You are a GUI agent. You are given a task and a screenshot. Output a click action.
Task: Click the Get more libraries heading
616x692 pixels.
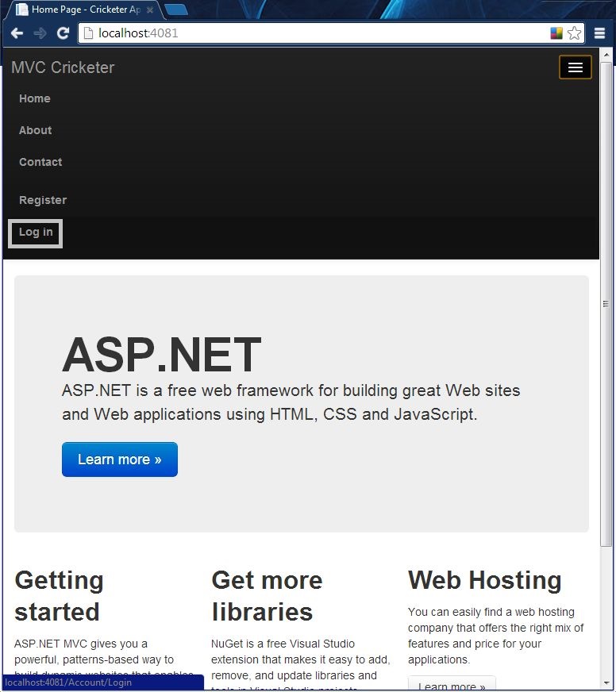[x=267, y=596]
